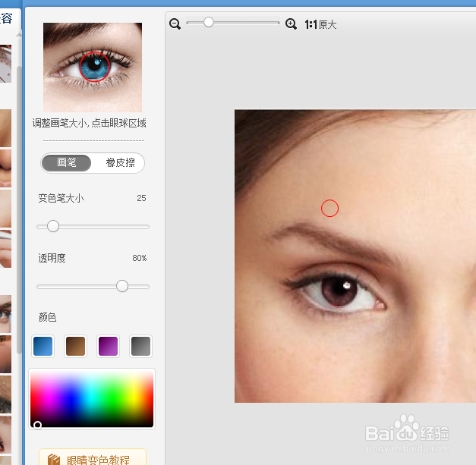Viewport: 476px width, 465px height.
Task: Click the left sidebar scrollbar thumb
Action: (x=19, y=210)
